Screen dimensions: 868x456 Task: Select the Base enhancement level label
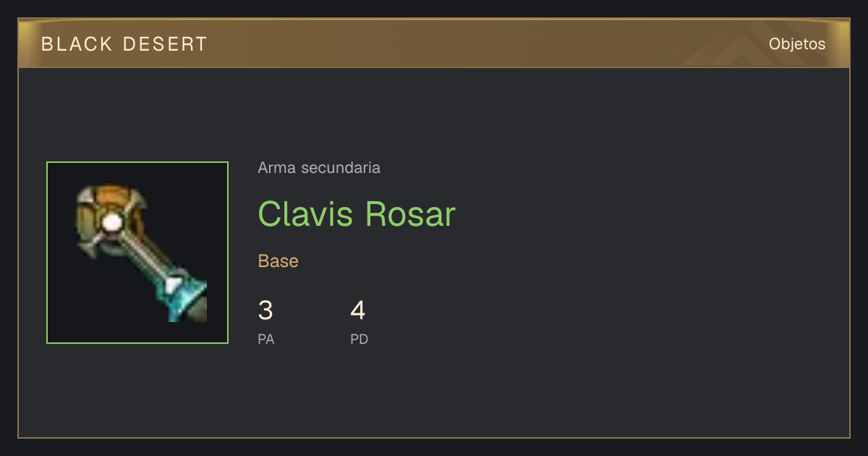[278, 261]
